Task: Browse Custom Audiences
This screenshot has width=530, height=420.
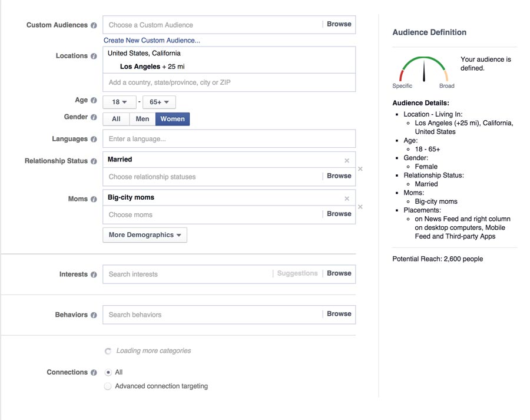Action: (339, 24)
